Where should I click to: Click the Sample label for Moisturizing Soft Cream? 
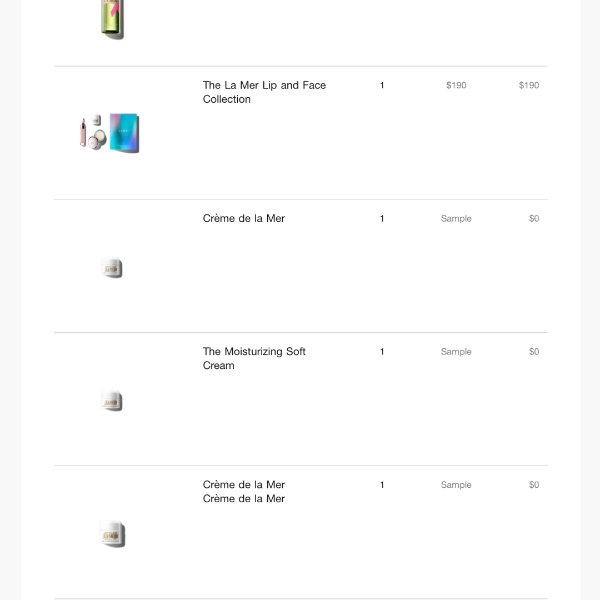(456, 351)
